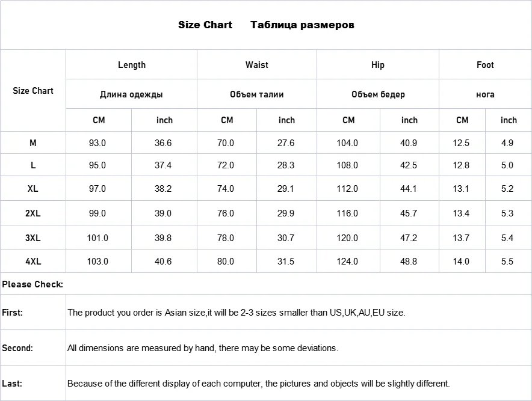Click the 104.0 hip value cell
Screen dimensions: 532x401
pos(347,143)
